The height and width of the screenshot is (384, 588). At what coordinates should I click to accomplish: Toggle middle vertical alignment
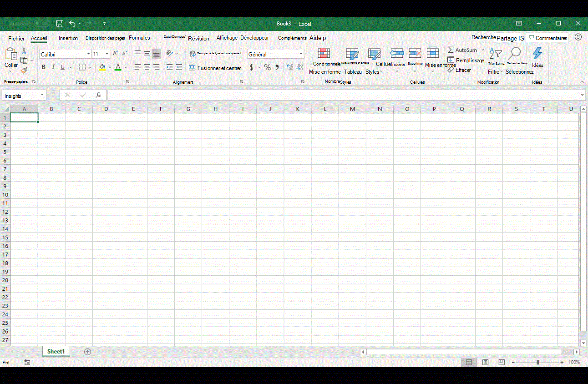click(x=147, y=53)
